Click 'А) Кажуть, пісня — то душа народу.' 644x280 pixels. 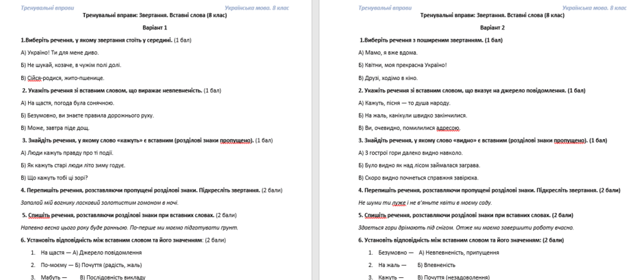click(404, 103)
